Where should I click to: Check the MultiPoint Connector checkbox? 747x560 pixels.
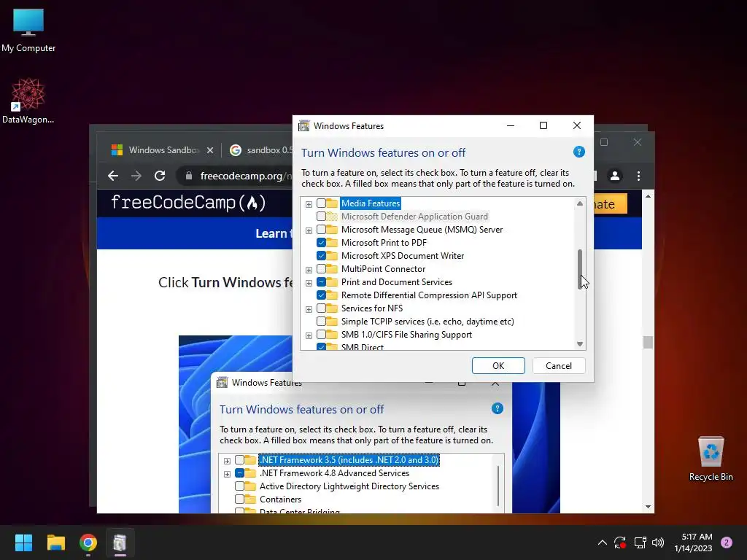point(321,269)
